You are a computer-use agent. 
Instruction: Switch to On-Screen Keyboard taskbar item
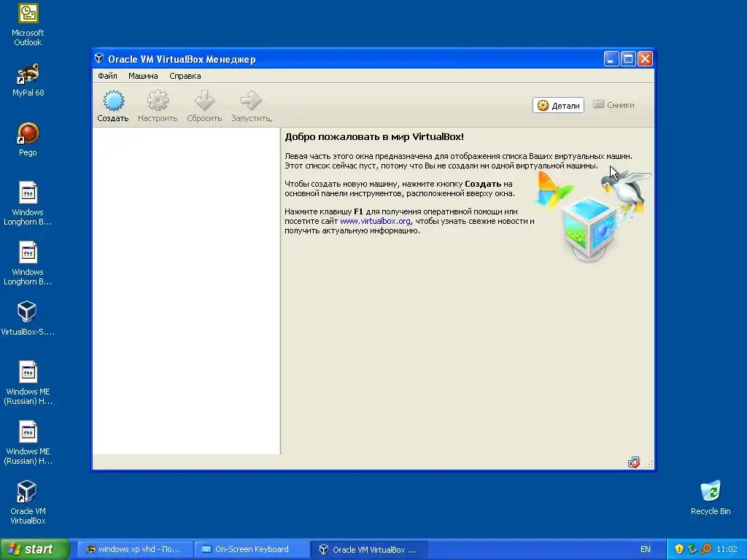pos(252,549)
